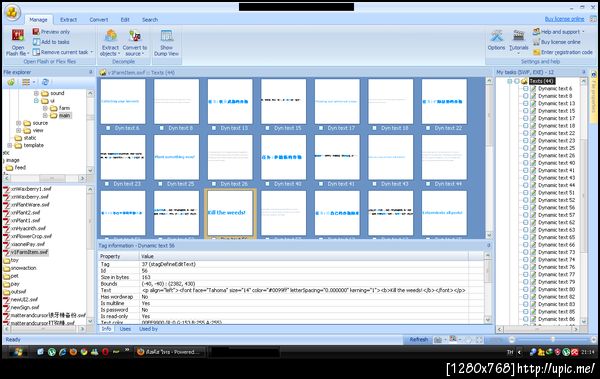
Task: Open the Used by tab in Tag information
Action: [x=148, y=329]
